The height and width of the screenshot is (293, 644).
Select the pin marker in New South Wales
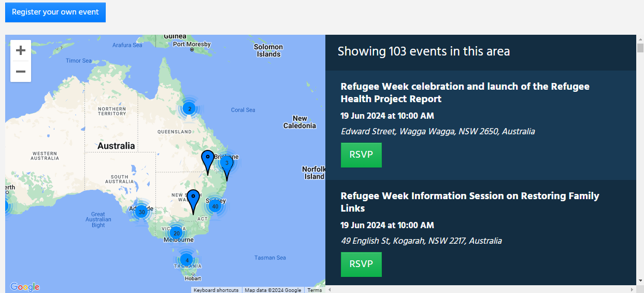[x=193, y=202]
